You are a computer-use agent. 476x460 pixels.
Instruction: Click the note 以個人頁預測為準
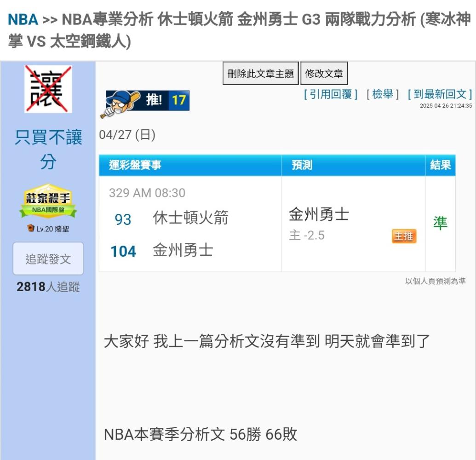[x=436, y=281]
